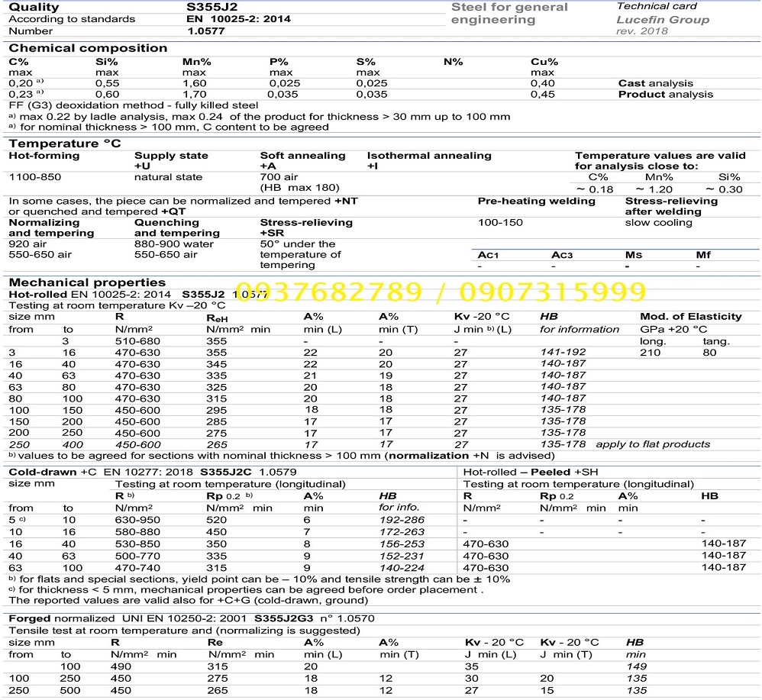
Task: Click the rev. 2018 revision text
Action: pos(641,31)
